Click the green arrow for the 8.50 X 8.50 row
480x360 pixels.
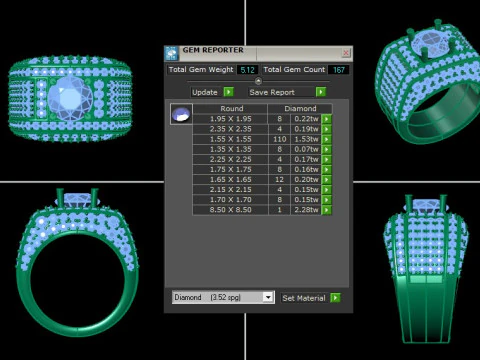327,210
